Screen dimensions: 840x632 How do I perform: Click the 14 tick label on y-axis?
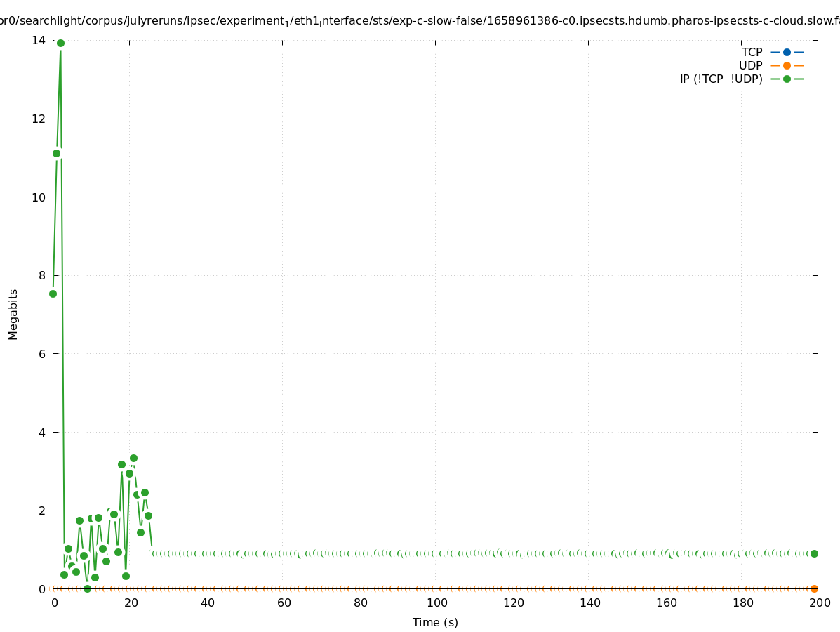pyautogui.click(x=39, y=40)
